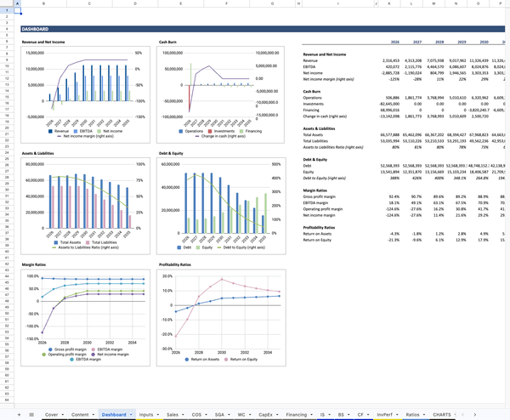Open the all sheets list icon
This screenshot has height=420, width=510.
31,414
